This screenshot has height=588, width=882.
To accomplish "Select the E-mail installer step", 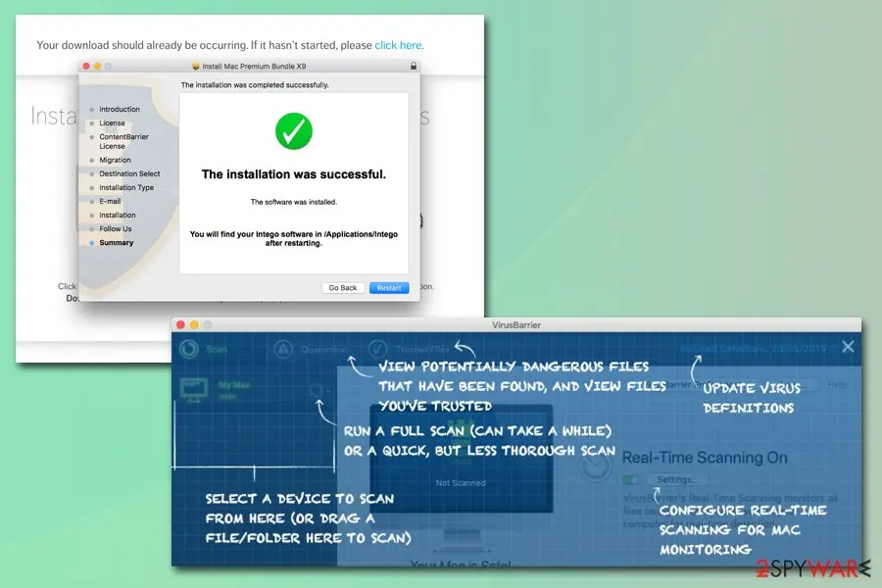I will pos(110,201).
